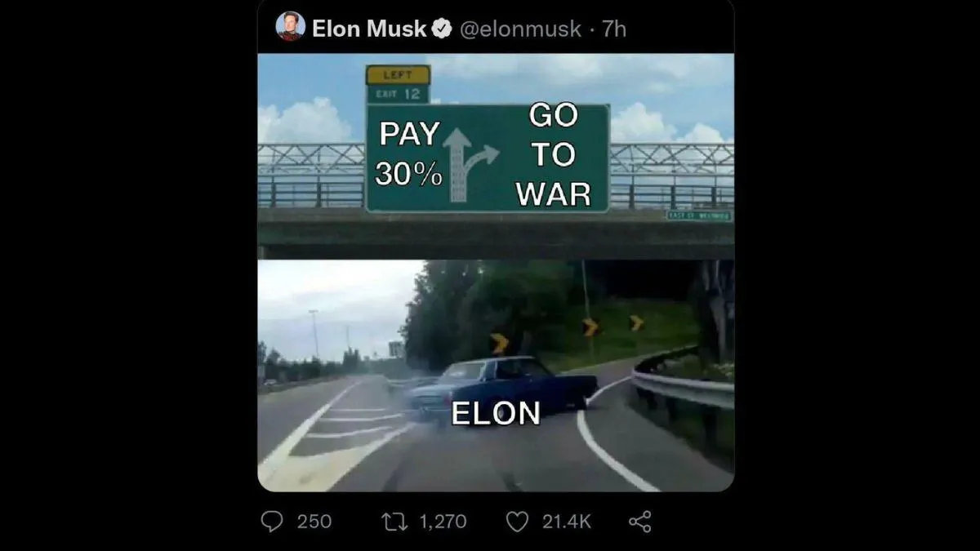The height and width of the screenshot is (551, 980).
Task: Retweet using the retweet arrows icon
Action: 396,521
